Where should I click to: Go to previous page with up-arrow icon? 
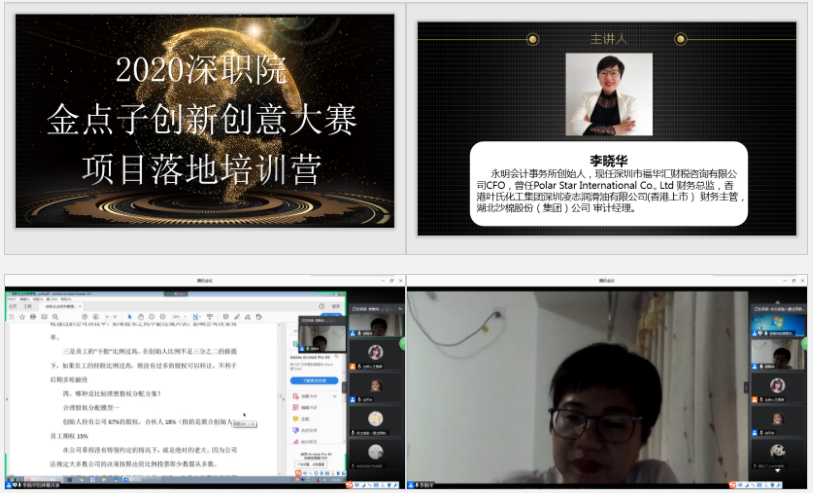[x=85, y=317]
